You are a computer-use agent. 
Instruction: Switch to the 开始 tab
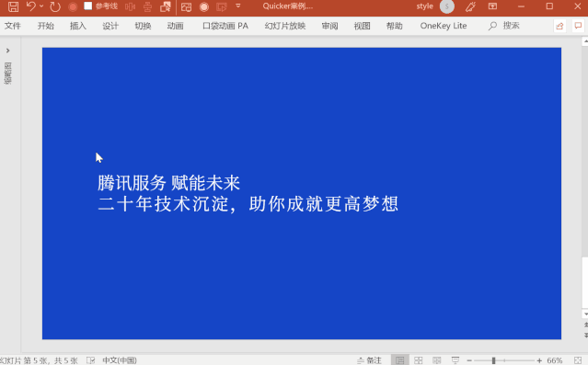click(x=46, y=26)
